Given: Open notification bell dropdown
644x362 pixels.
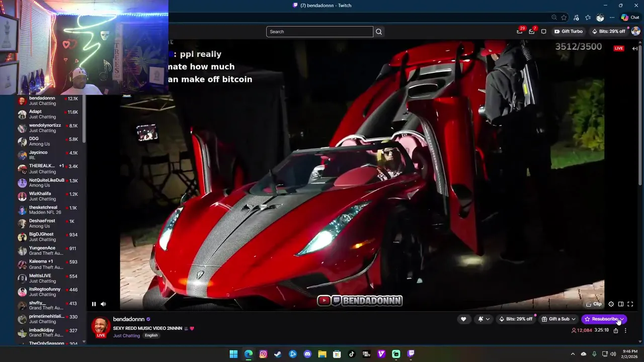Looking at the screenshot, I should click(483, 319).
